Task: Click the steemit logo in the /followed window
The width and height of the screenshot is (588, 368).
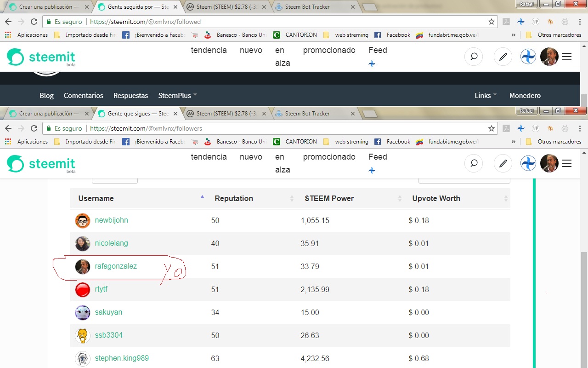Action: 41,57
